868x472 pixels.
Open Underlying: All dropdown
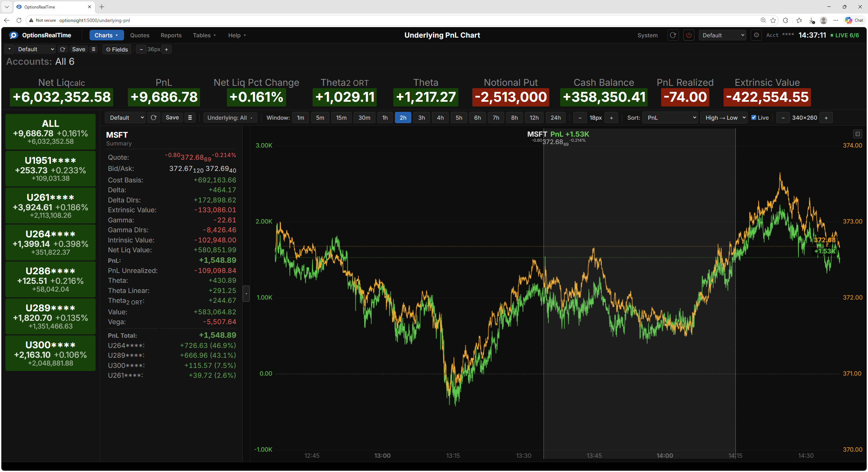[230, 118]
